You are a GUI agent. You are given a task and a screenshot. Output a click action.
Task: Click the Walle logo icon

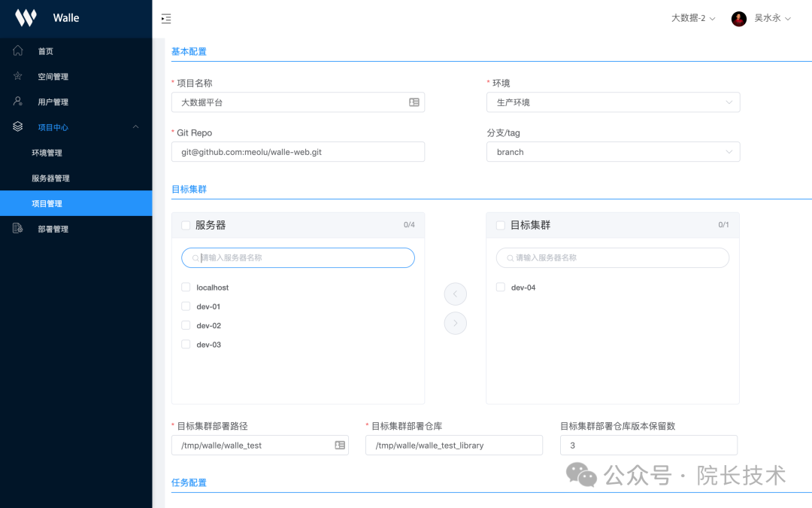pyautogui.click(x=26, y=17)
